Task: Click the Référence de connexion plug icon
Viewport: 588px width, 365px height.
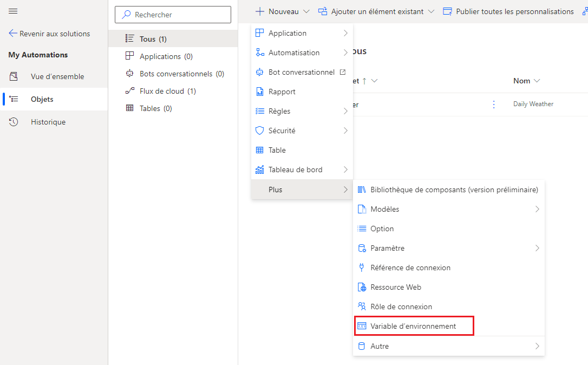Action: click(x=362, y=268)
